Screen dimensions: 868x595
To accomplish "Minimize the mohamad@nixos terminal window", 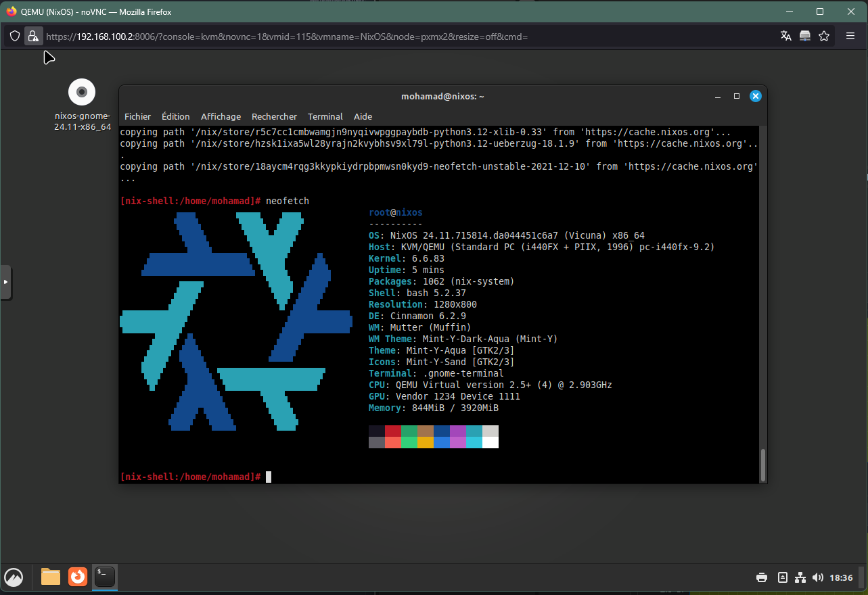I will click(718, 97).
